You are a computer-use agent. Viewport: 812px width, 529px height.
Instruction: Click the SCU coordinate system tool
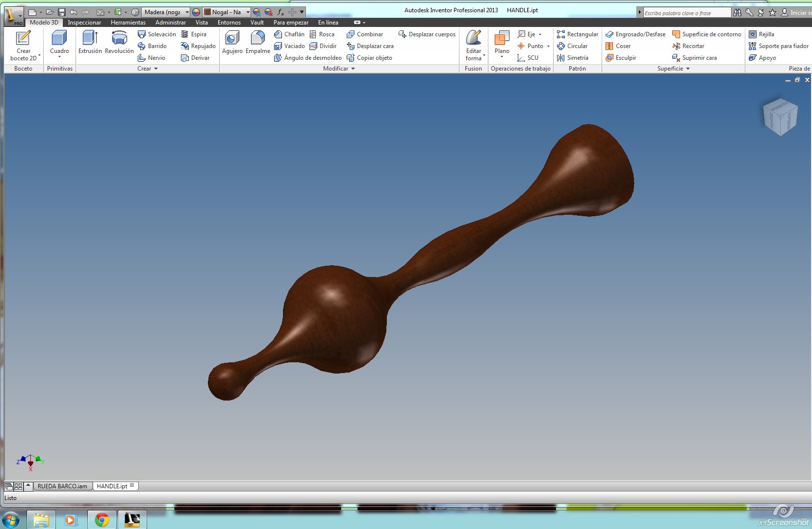pyautogui.click(x=528, y=58)
